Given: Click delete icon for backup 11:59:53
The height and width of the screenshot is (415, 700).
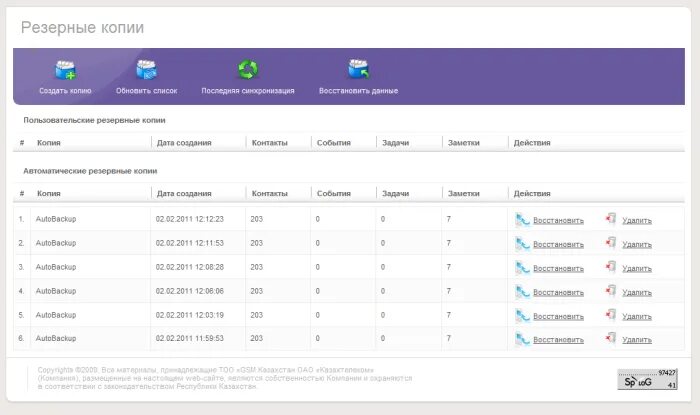Looking at the screenshot, I should (x=611, y=338).
